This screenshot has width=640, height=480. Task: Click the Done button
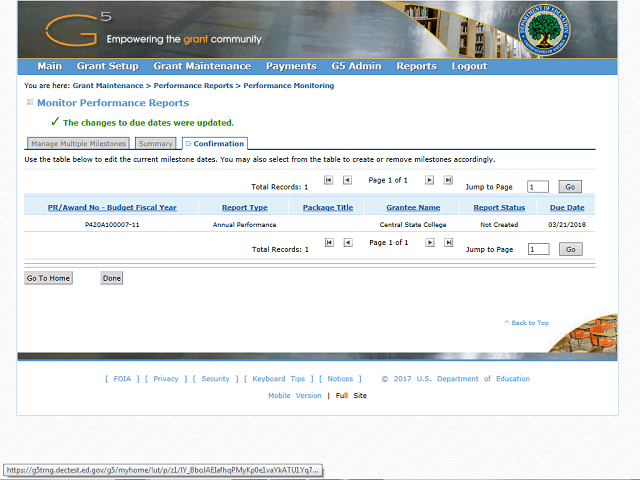click(x=112, y=278)
